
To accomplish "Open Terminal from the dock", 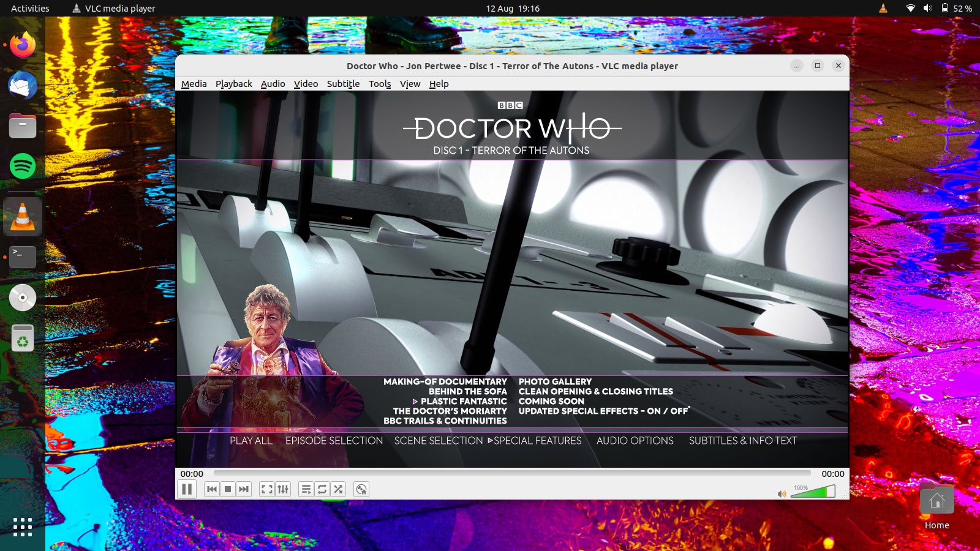I will [23, 257].
